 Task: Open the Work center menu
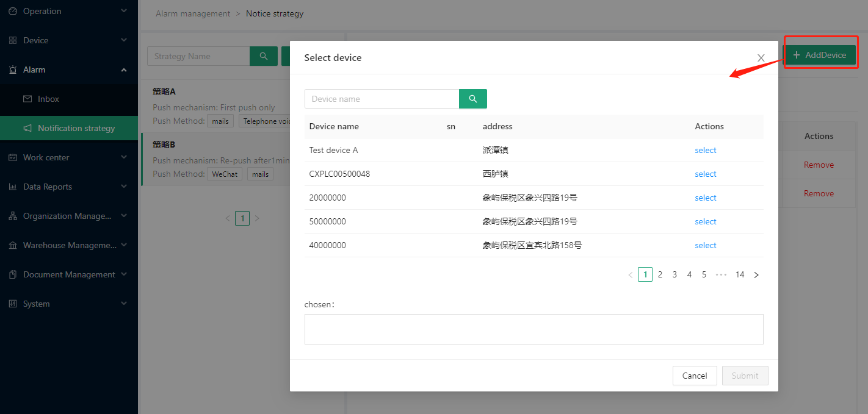click(69, 157)
